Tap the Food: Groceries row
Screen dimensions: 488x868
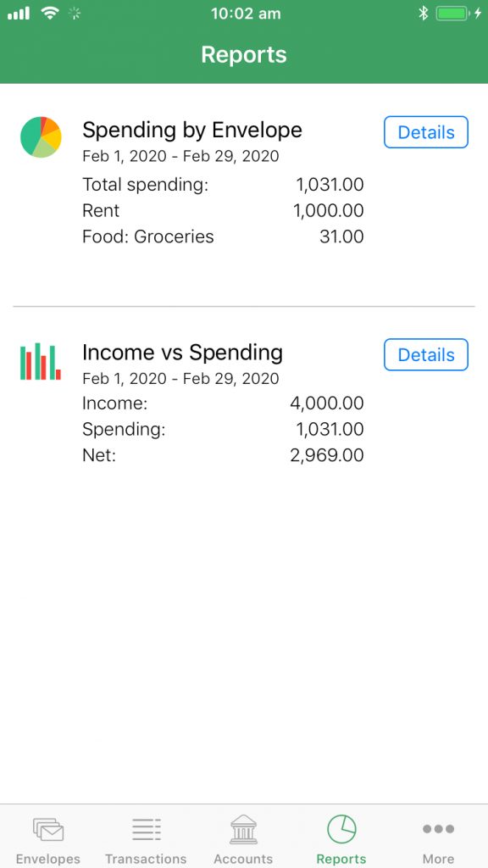point(223,236)
